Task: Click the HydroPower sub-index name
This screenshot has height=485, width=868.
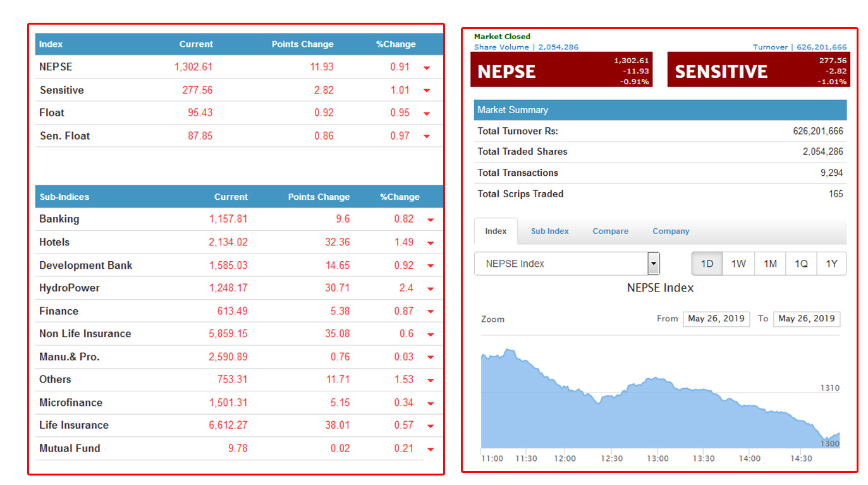Action: click(x=70, y=288)
